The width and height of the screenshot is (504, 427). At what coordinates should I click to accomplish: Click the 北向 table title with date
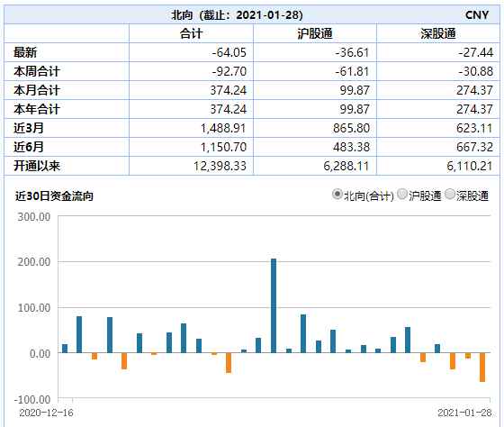pos(237,14)
